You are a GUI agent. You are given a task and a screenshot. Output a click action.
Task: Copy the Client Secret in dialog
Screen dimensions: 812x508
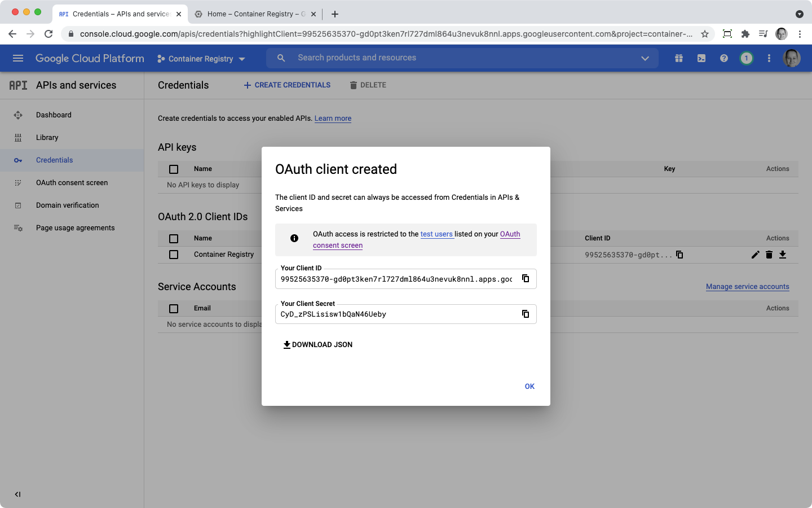[x=526, y=314]
